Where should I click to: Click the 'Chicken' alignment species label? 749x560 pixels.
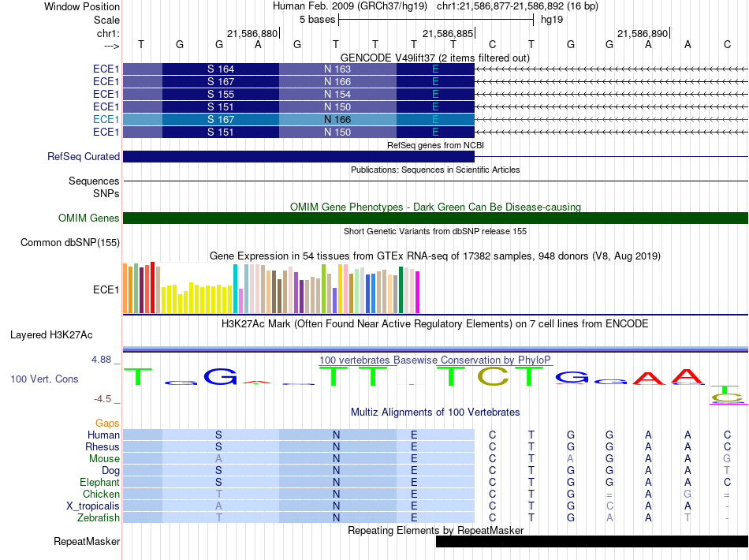[x=101, y=494]
